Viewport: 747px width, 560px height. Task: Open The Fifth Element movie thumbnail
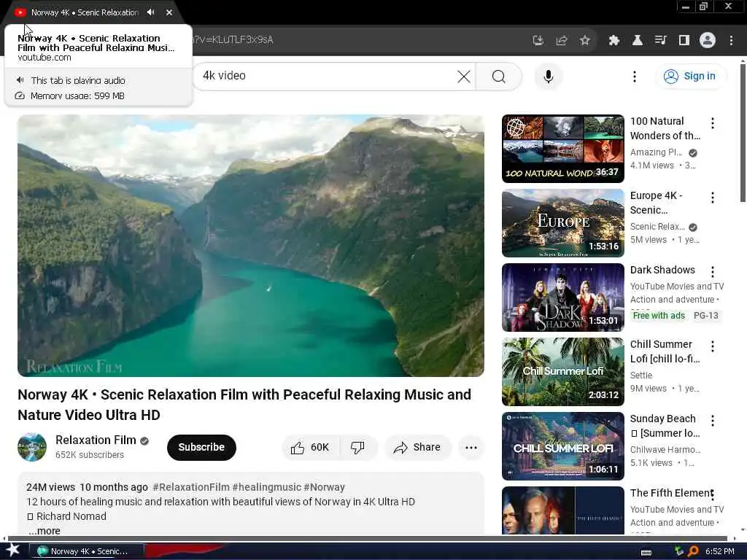click(x=562, y=510)
